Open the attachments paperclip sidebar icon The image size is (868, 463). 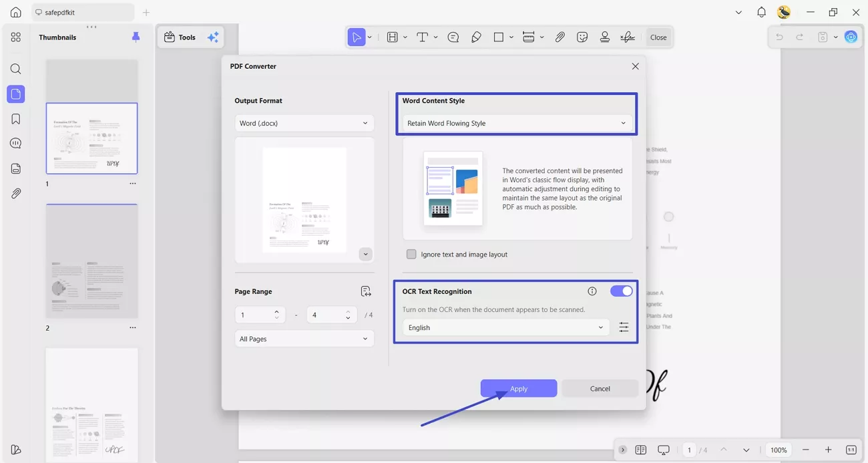coord(16,194)
